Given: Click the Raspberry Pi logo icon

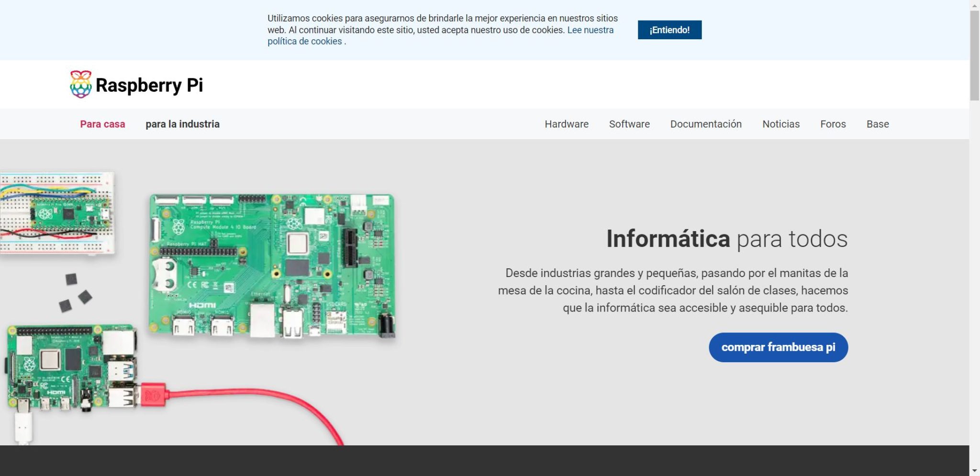Looking at the screenshot, I should [81, 85].
